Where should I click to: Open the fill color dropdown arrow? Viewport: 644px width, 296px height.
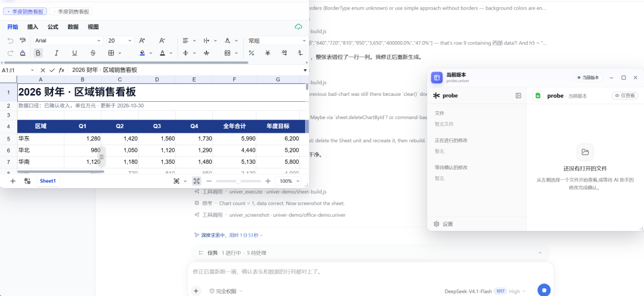151,53
